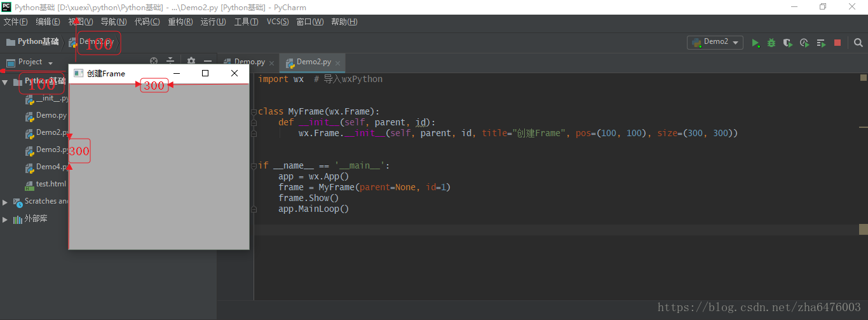
Task: Restore down the PyCharm window
Action: (x=823, y=7)
